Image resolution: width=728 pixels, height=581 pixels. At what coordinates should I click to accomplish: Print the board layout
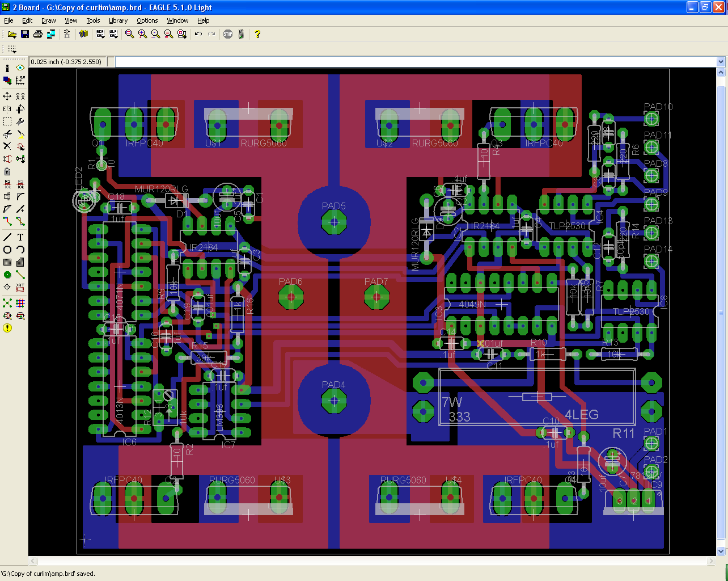[38, 34]
